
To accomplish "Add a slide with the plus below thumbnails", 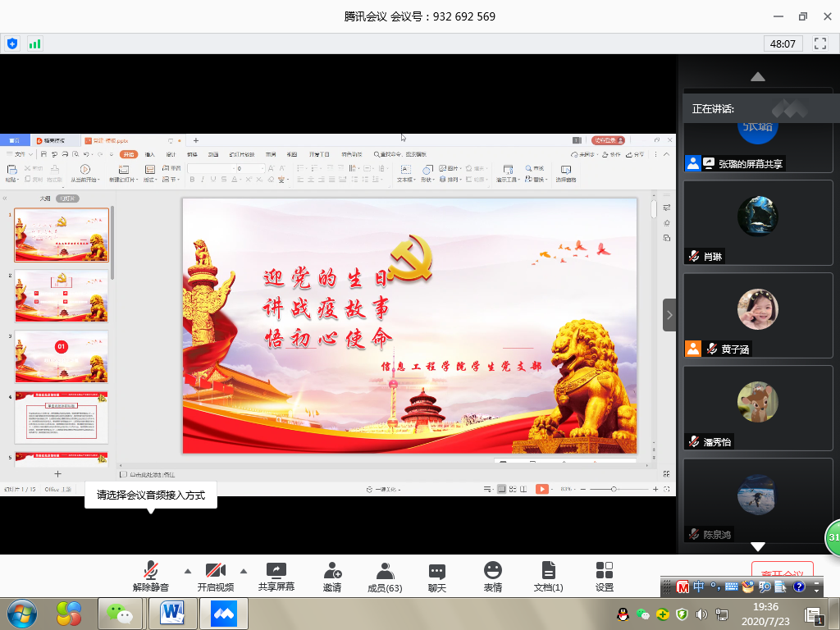I will tap(58, 473).
